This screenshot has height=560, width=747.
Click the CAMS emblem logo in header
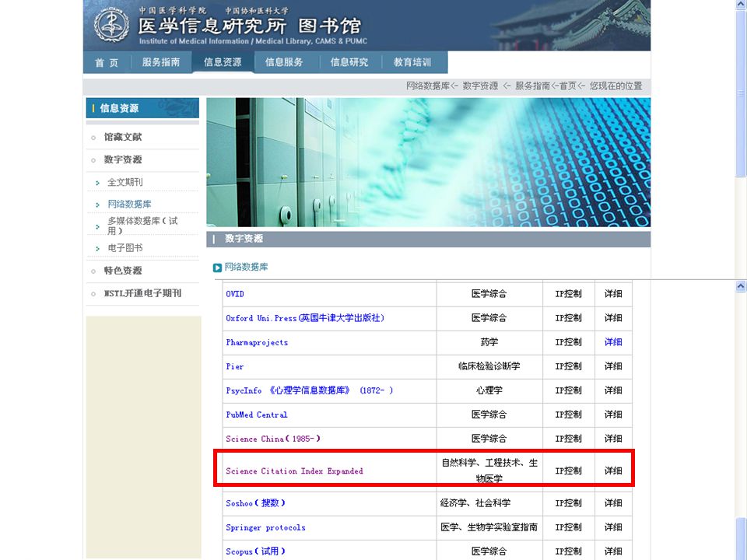coord(111,25)
